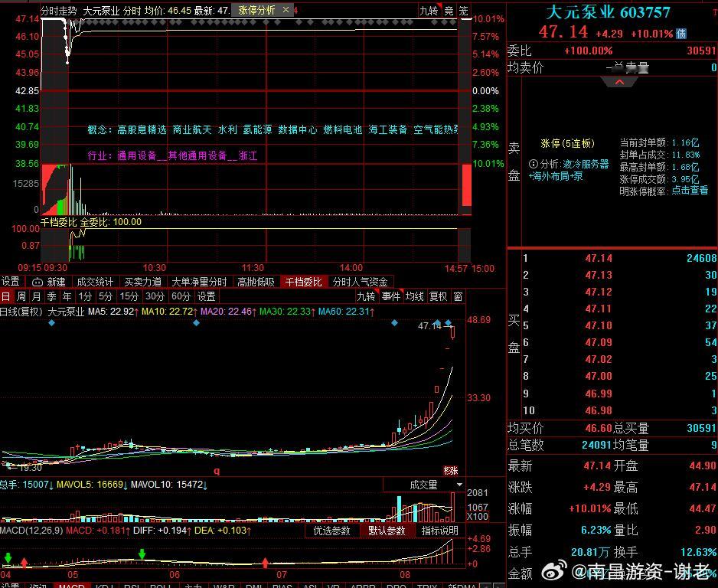
Task: Toggle 均线 moving averages on daily chart
Action: pos(415,297)
